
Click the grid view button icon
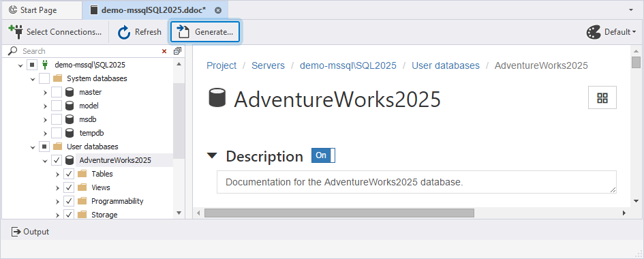point(602,97)
